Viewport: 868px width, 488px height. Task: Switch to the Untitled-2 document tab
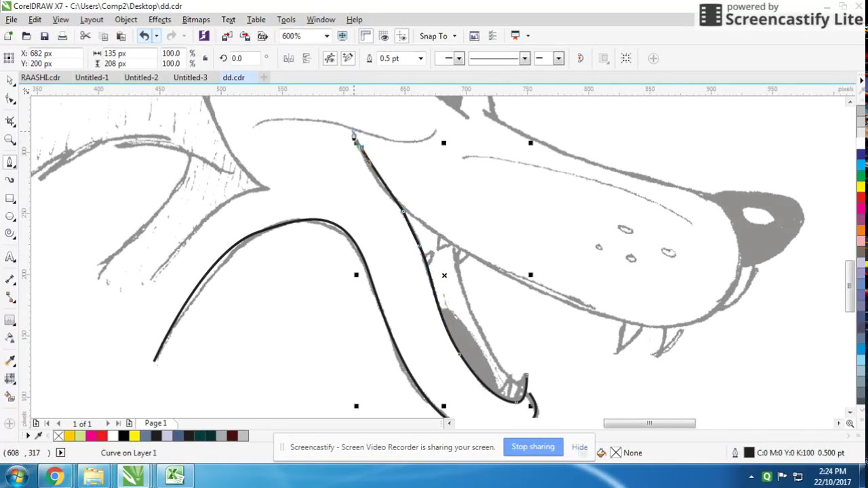coord(141,77)
